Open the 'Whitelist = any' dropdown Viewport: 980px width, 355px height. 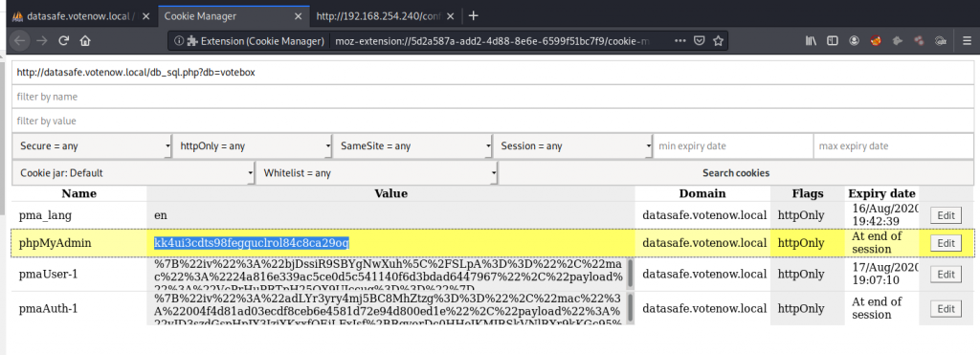point(377,173)
